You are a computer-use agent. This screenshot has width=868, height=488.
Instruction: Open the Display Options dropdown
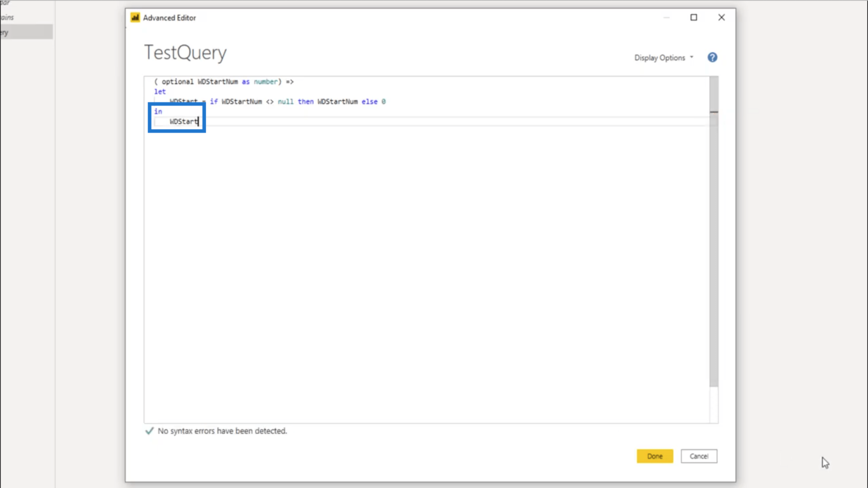point(664,58)
